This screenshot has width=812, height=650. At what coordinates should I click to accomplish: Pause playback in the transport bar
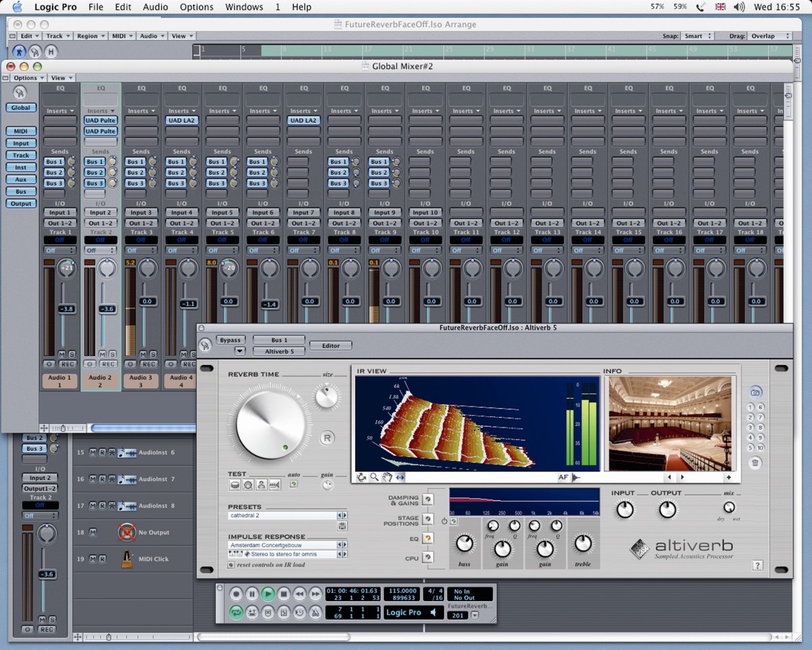(x=252, y=594)
